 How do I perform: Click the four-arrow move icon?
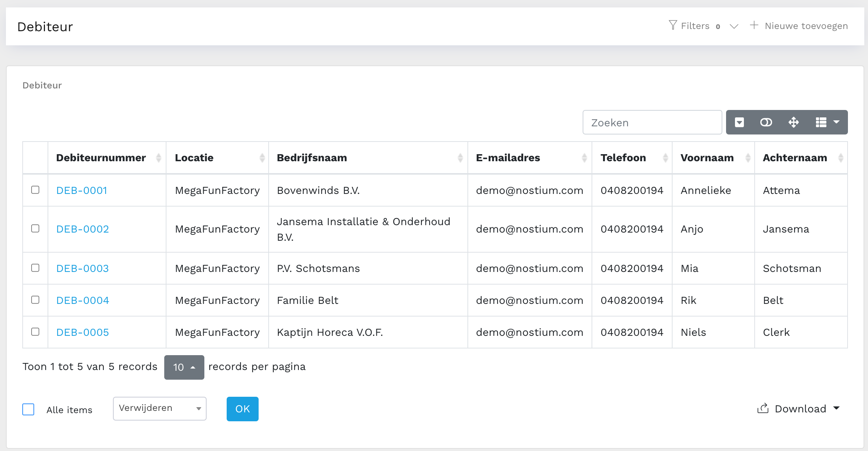[x=793, y=122]
